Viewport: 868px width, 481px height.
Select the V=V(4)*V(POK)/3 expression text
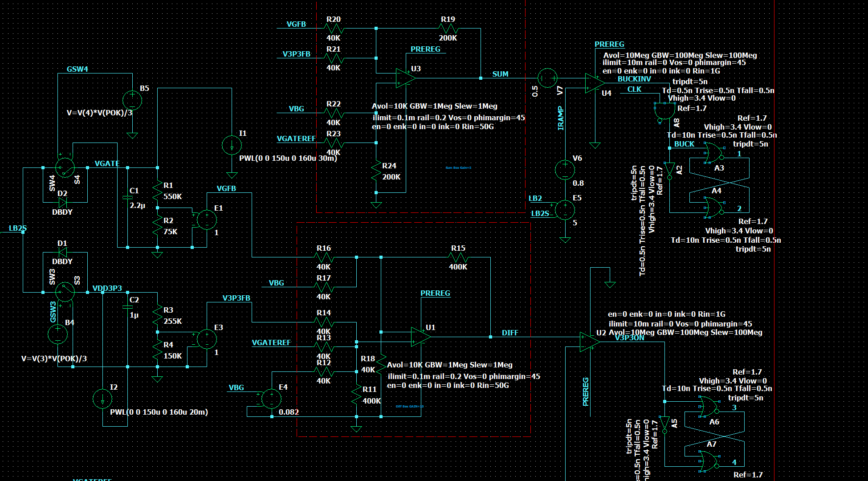[99, 113]
